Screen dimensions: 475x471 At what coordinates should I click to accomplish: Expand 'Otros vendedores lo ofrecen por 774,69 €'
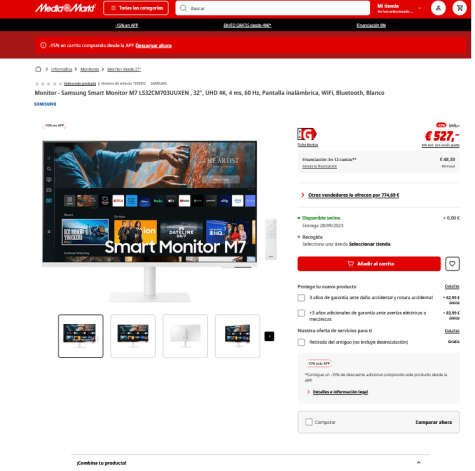pyautogui.click(x=353, y=195)
